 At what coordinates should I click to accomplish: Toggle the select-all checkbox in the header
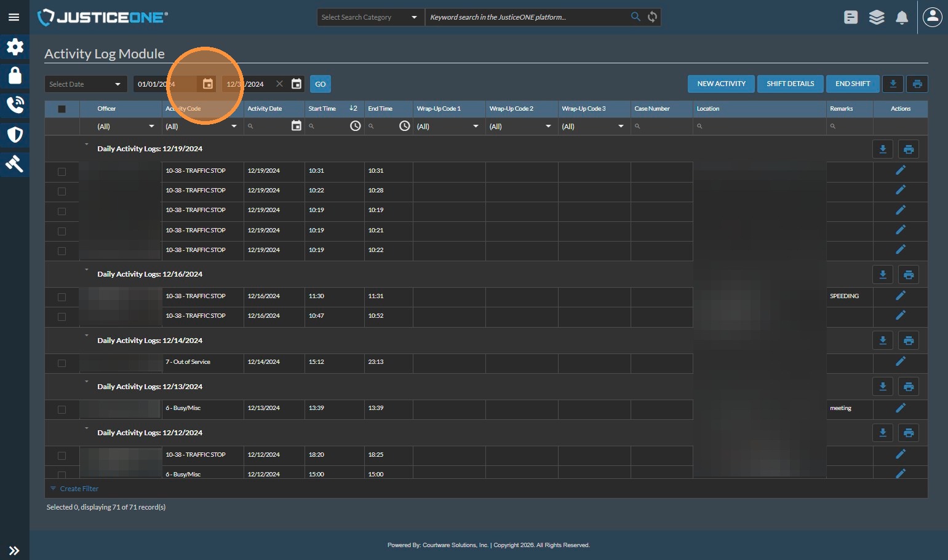coord(62,109)
